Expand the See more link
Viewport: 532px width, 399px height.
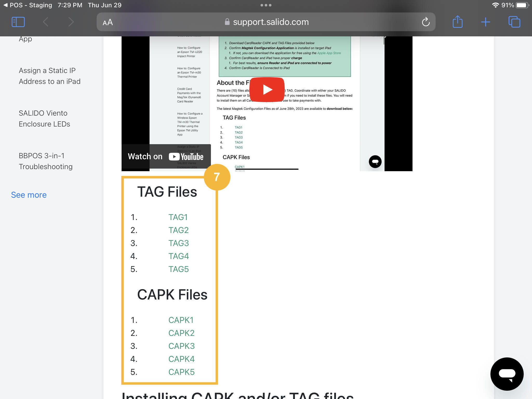click(29, 195)
